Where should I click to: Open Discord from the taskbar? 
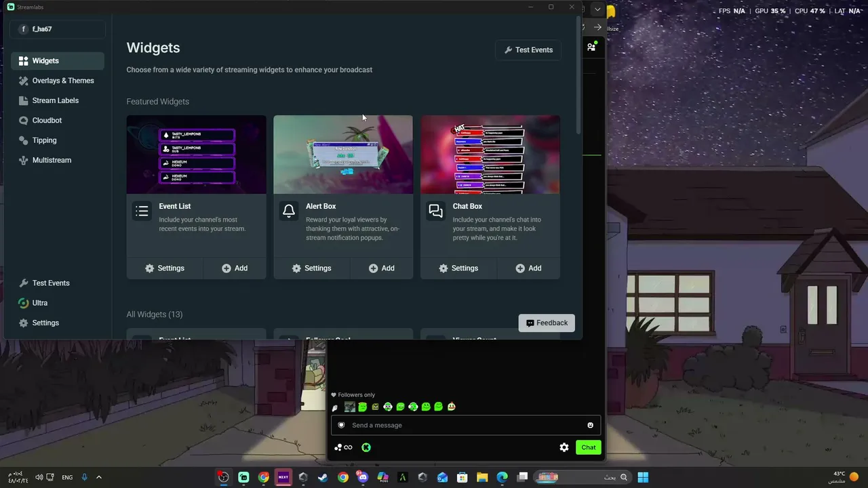(x=363, y=477)
